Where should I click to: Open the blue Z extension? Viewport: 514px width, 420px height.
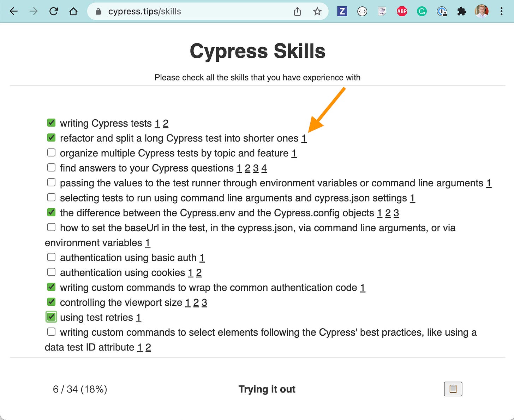pyautogui.click(x=342, y=11)
